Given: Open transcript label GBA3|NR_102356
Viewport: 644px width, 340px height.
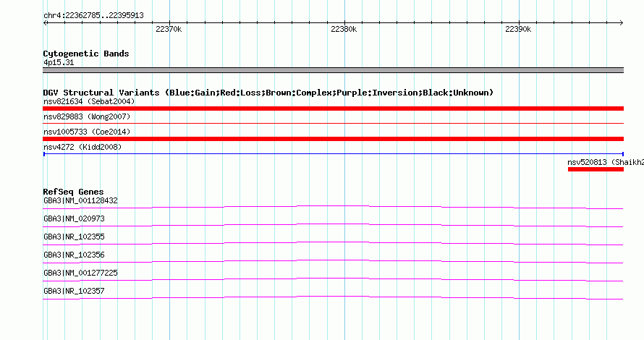Looking at the screenshot, I should 74,255.
